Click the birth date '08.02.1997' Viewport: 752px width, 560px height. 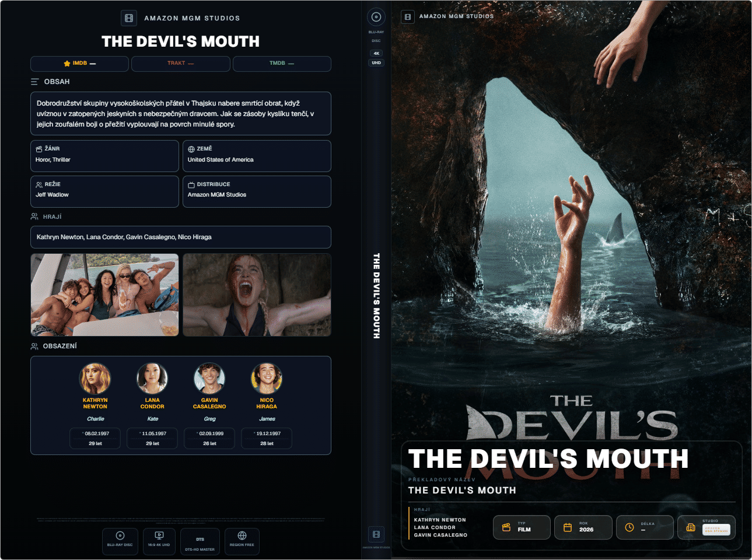point(97,434)
